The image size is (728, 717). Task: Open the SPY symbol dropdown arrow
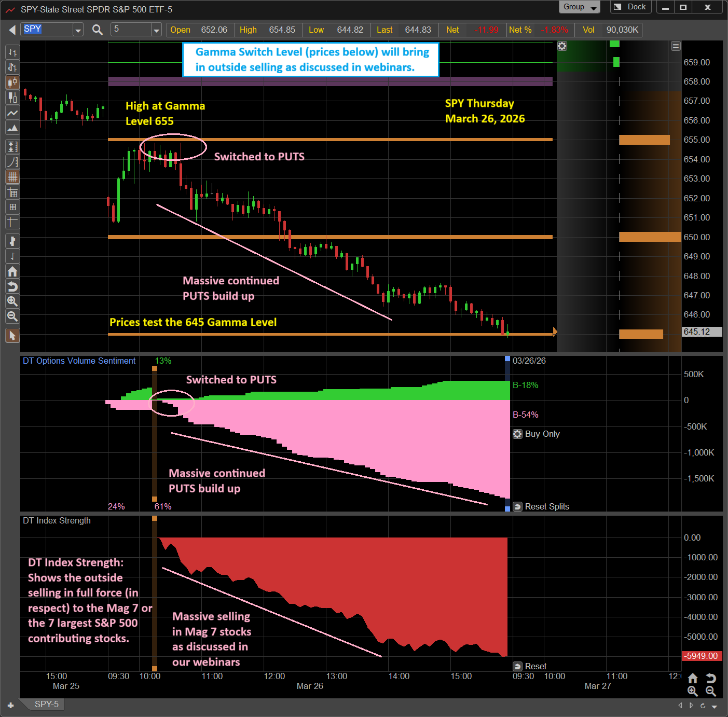click(78, 30)
